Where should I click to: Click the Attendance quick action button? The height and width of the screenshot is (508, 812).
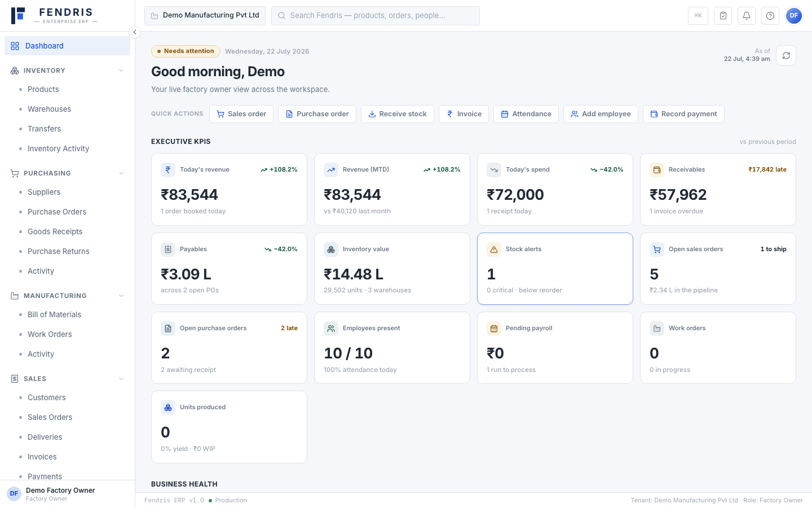[526, 114]
